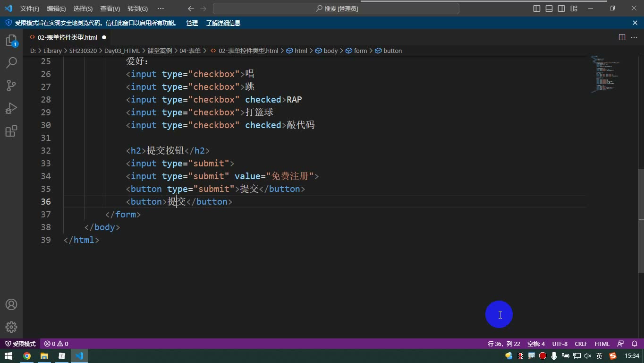644x363 pixels.
Task: Click the errors and warnings indicator
Action: coord(56,344)
